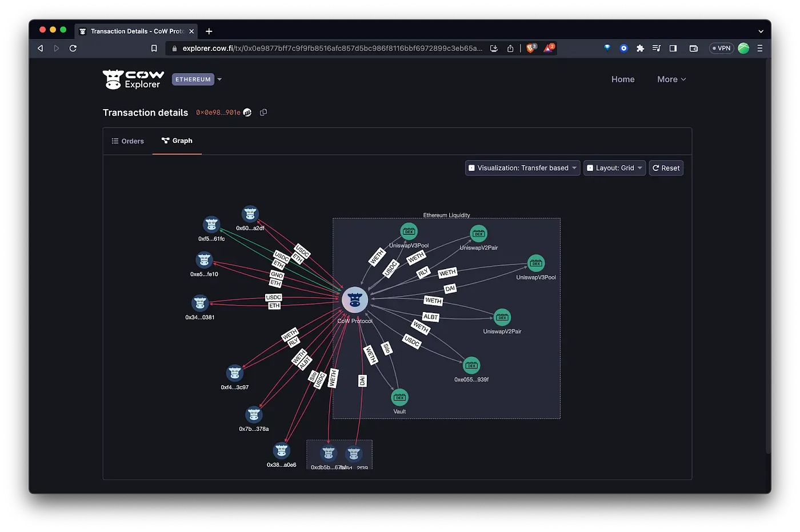The image size is (800, 532).
Task: Click the ETHEREUM network badge
Action: [193, 79]
